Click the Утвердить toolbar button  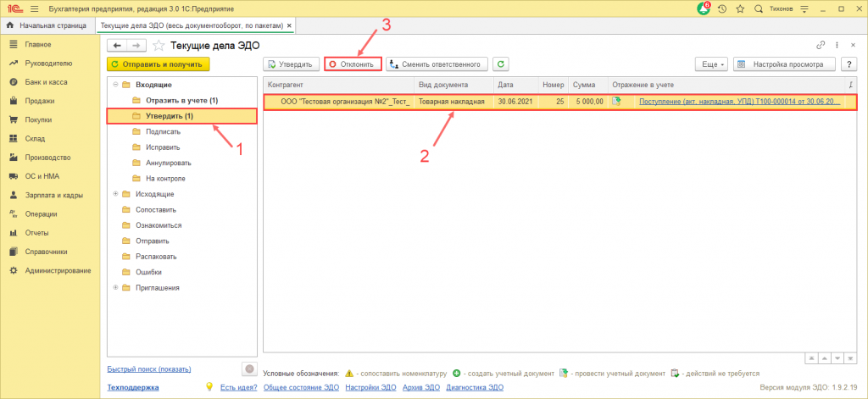coord(291,64)
